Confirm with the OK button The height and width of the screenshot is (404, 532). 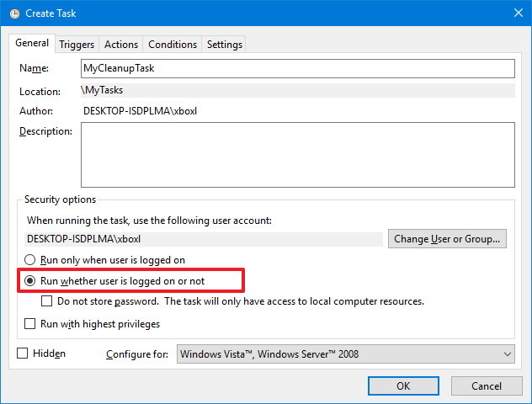(x=403, y=385)
